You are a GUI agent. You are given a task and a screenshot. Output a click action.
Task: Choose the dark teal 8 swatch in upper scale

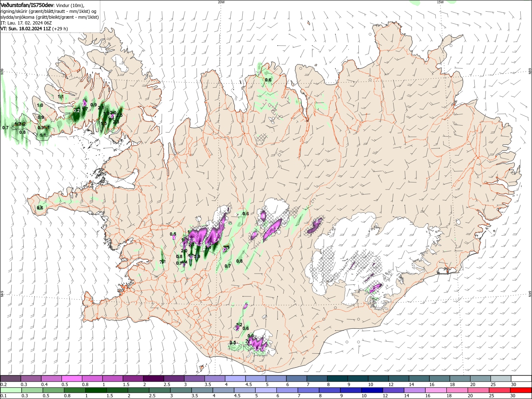click(x=337, y=379)
